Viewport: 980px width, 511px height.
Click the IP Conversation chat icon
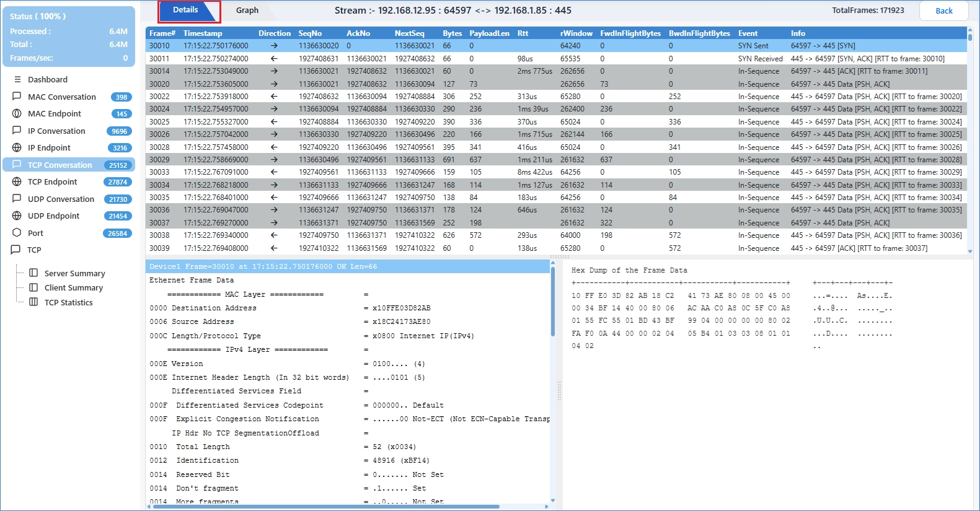click(x=17, y=131)
